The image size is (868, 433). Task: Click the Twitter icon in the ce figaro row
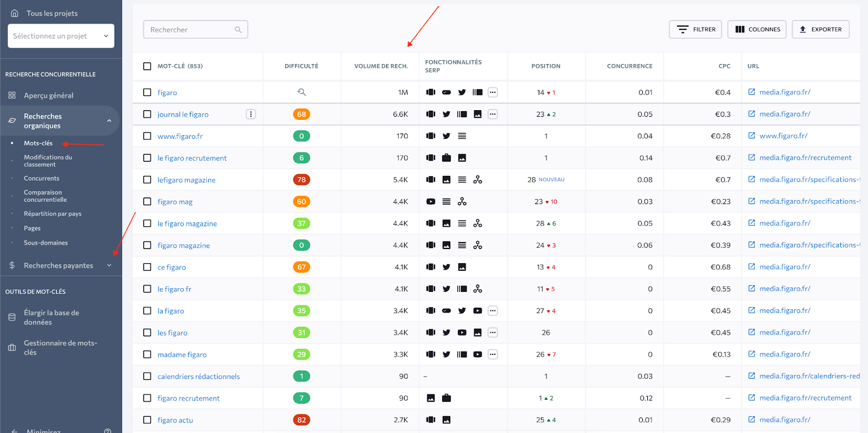[x=446, y=267]
